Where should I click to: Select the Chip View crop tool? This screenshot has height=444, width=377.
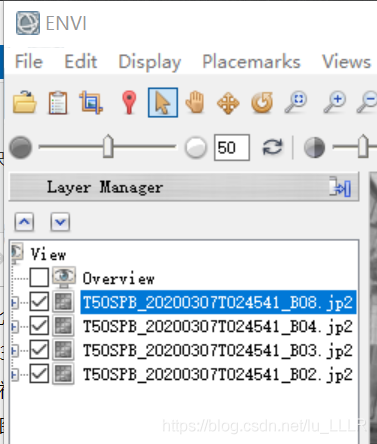pyautogui.click(x=91, y=102)
